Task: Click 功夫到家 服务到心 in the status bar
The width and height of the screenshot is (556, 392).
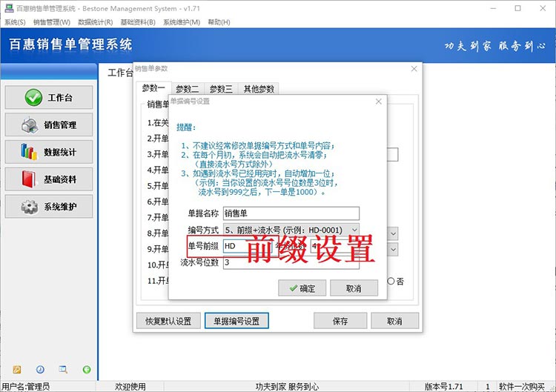Action: tap(287, 387)
